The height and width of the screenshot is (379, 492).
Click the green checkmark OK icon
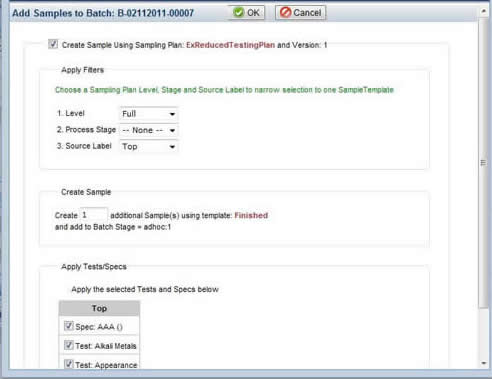(238, 13)
